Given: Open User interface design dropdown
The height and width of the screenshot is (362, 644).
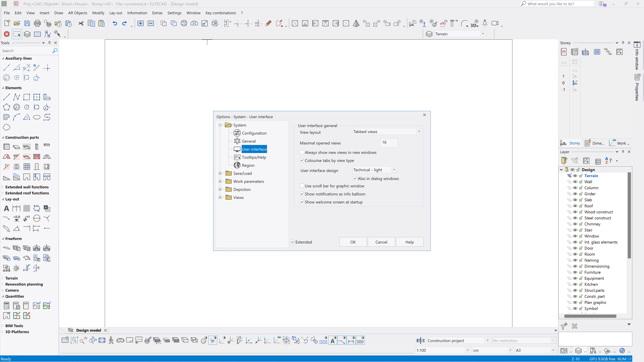Looking at the screenshot, I should click(x=394, y=170).
